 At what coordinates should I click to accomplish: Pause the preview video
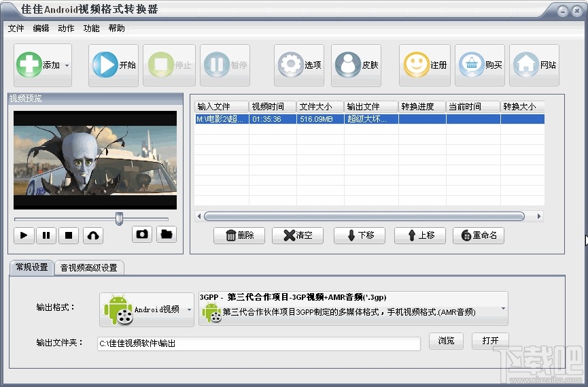click(46, 235)
